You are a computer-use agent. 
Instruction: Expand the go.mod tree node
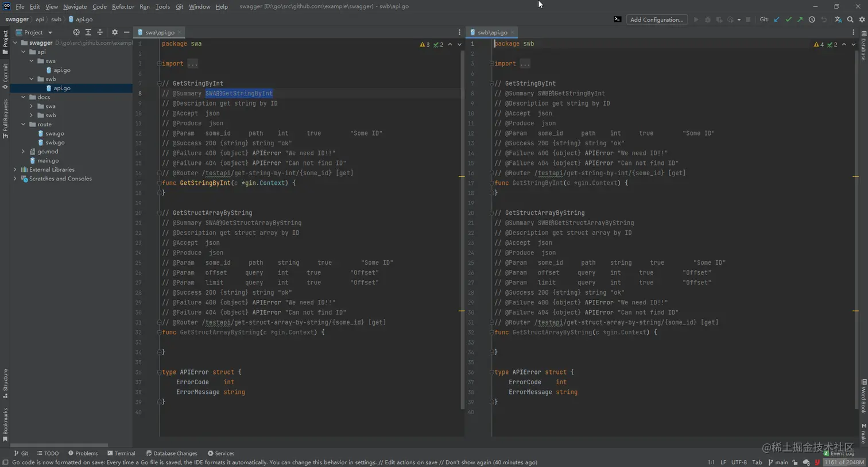(24, 152)
